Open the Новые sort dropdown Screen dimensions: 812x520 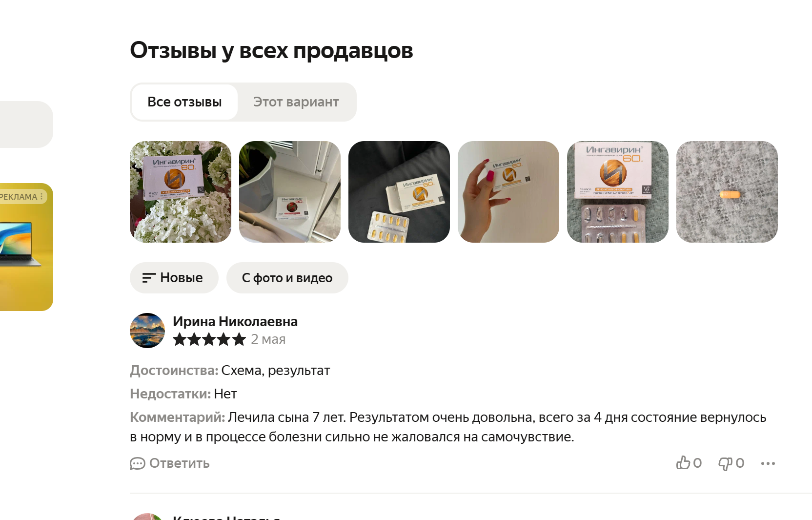pyautogui.click(x=174, y=278)
